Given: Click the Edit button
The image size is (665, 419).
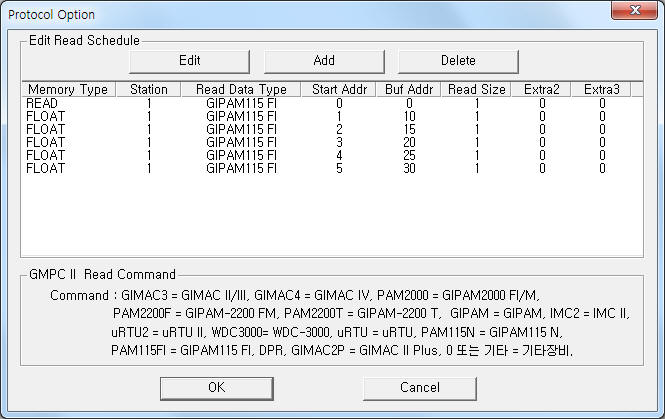Looking at the screenshot, I should point(189,61).
